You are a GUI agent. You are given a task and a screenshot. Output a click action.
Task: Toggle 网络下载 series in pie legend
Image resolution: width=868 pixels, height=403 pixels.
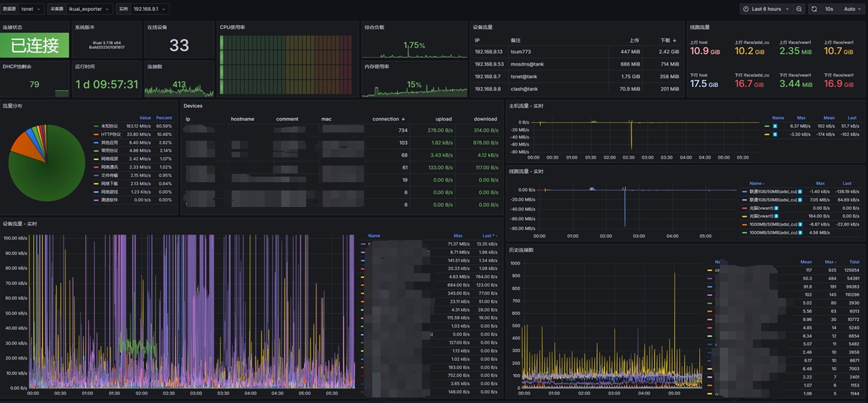(110, 184)
